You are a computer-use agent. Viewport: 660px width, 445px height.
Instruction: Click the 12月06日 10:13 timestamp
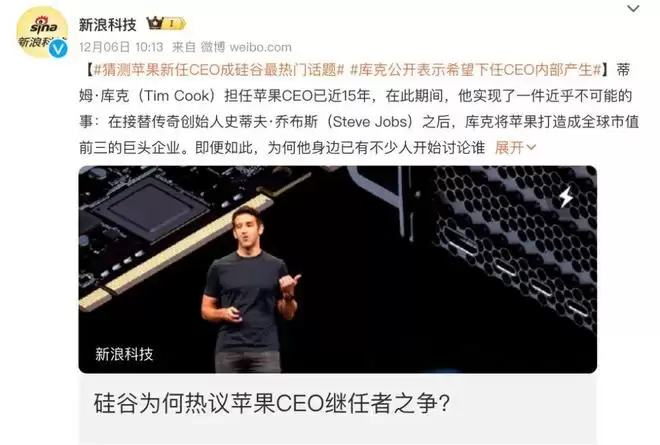coord(121,47)
